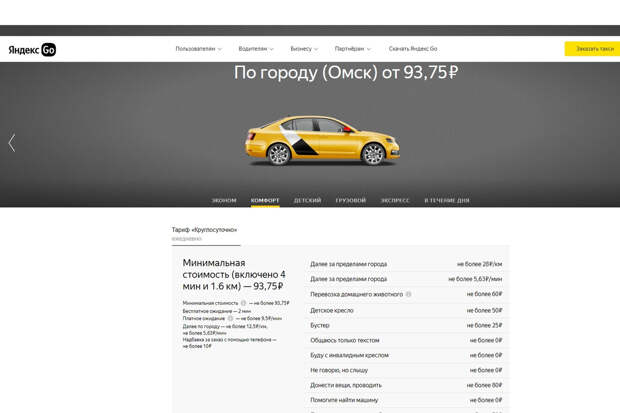
Task: Open the Партнёрам navigation menu
Action: point(353,49)
